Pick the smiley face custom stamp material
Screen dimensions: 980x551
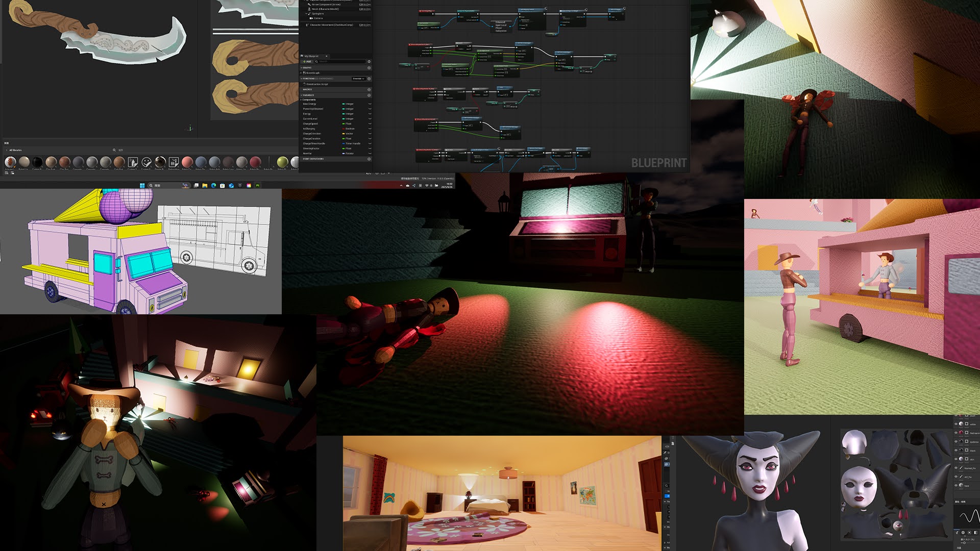pyautogui.click(x=146, y=162)
